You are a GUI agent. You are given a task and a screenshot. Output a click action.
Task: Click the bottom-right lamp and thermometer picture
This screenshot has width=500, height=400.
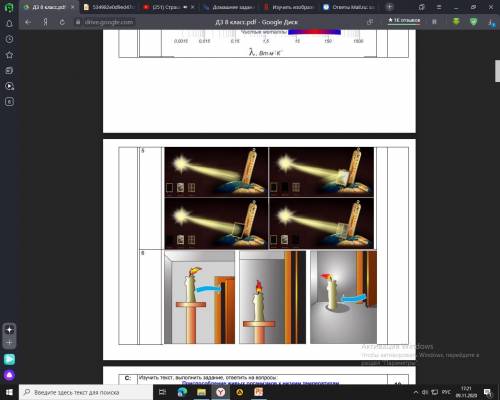click(x=321, y=224)
